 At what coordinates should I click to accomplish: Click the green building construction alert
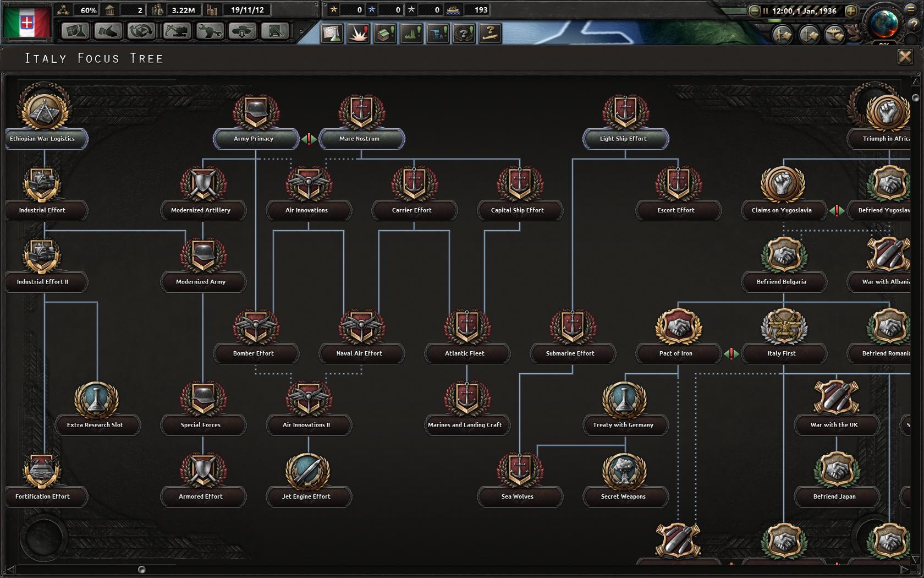(x=385, y=33)
